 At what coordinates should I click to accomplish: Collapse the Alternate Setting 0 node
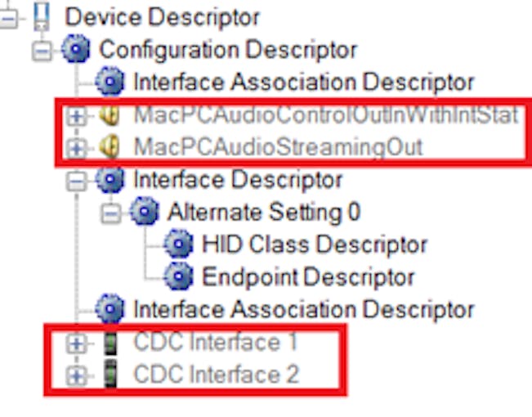(111, 213)
